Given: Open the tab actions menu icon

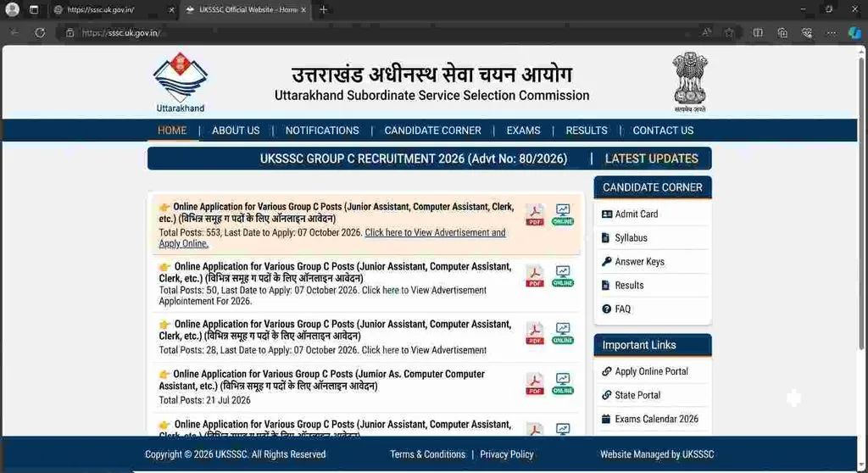Looking at the screenshot, I should (34, 9).
